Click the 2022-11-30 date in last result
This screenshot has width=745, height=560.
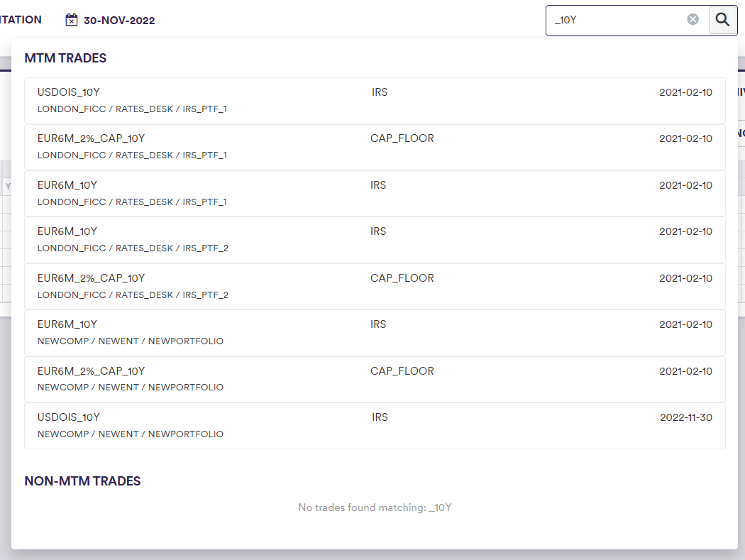coord(685,417)
